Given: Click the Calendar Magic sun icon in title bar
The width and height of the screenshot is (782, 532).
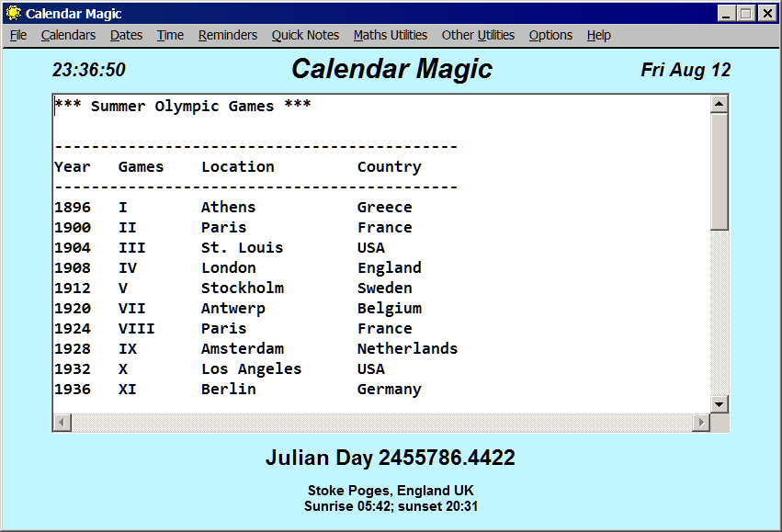Looking at the screenshot, I should 14,14.
